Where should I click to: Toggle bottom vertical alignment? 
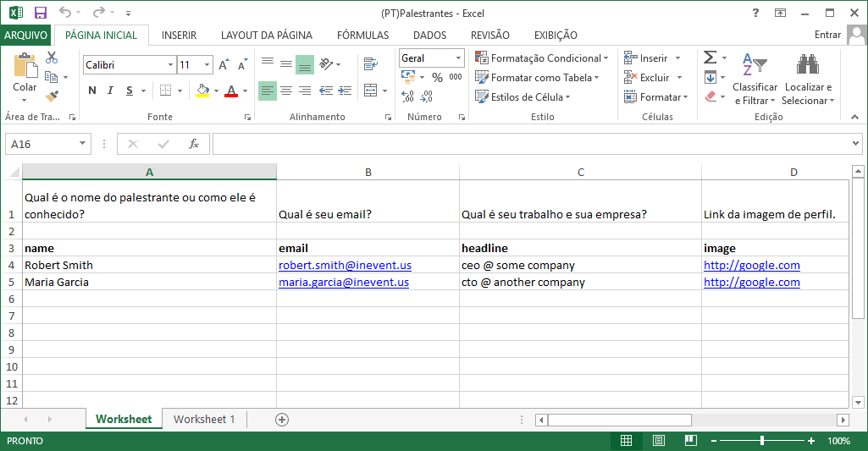(305, 64)
